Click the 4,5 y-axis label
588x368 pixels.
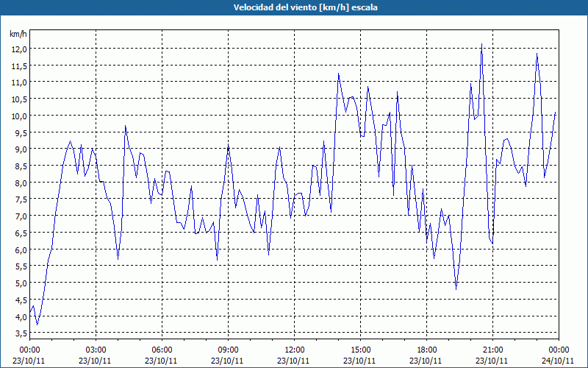tap(21, 300)
